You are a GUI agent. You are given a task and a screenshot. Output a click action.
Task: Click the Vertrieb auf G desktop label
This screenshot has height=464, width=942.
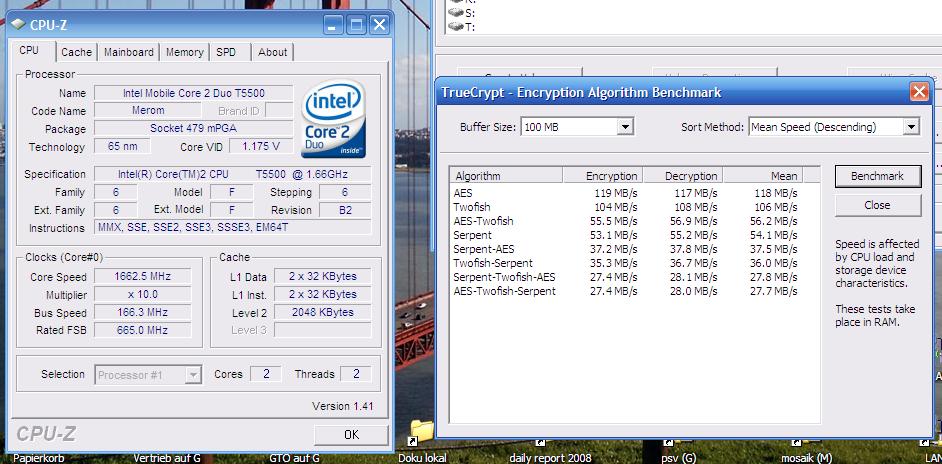pyautogui.click(x=166, y=458)
